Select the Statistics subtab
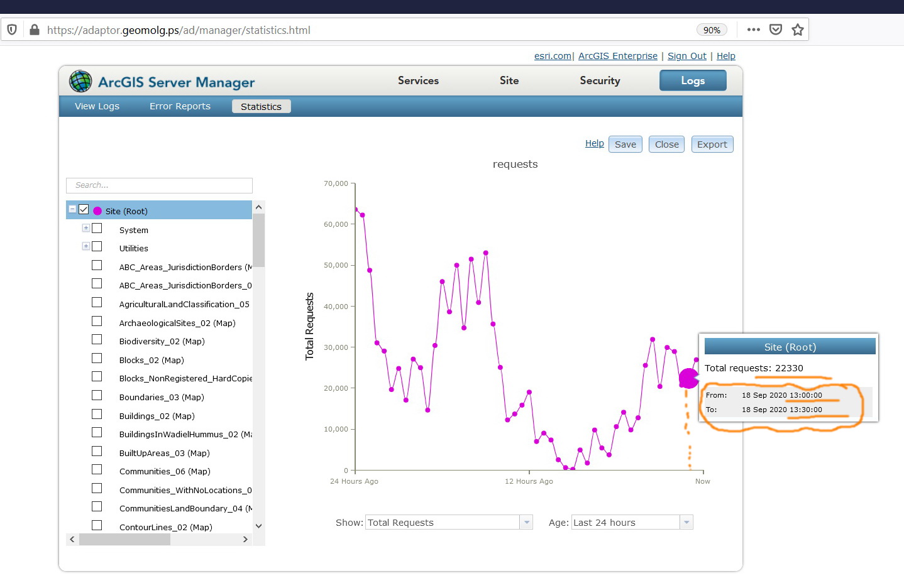The width and height of the screenshot is (904, 588). [x=261, y=107]
